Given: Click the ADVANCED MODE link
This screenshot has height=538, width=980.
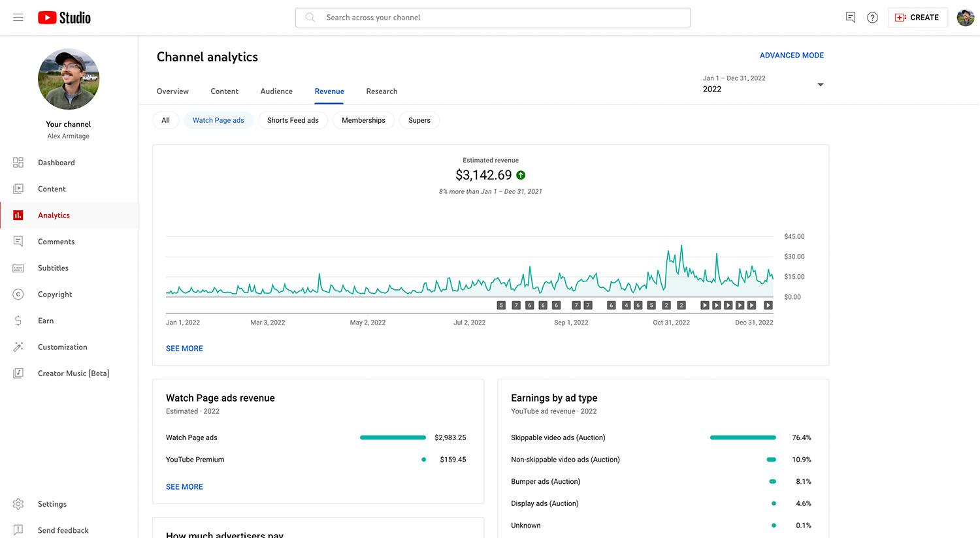Looking at the screenshot, I should tap(791, 55).
